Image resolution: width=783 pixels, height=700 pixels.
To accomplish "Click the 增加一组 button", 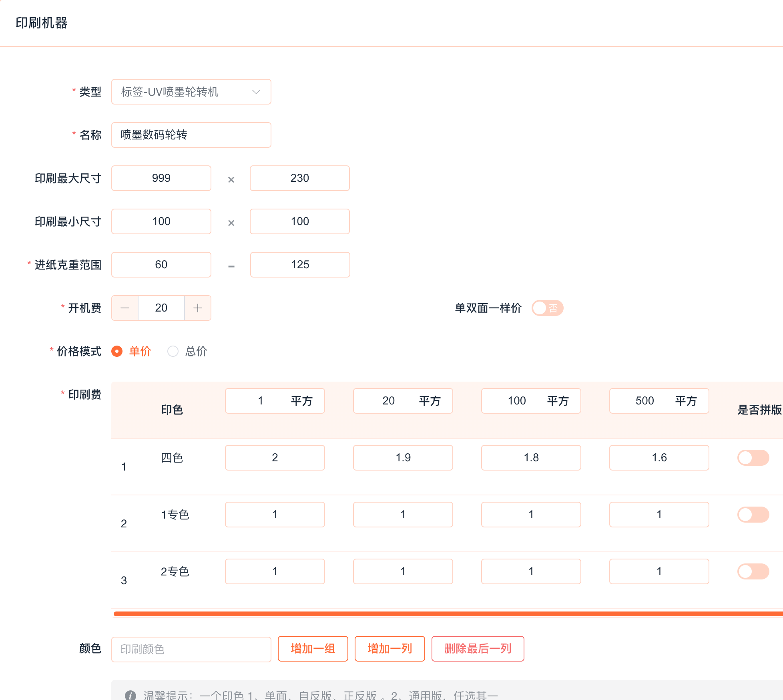I will tap(313, 649).
